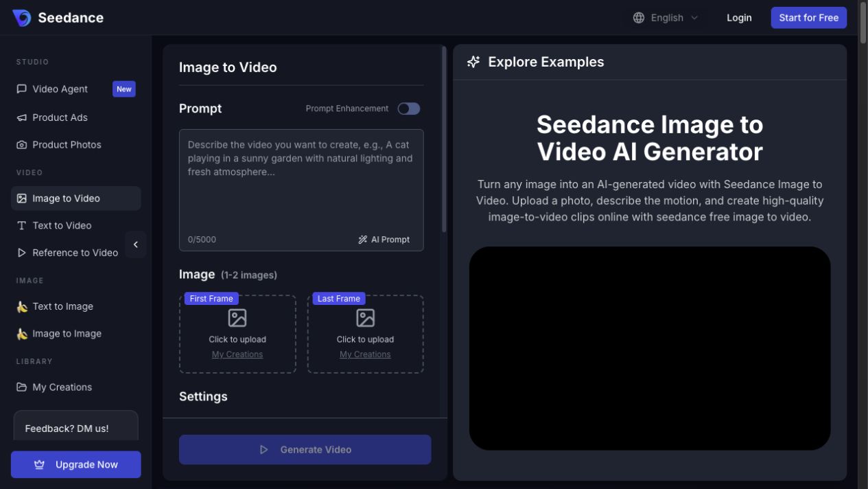Click the Video Agent chat icon
Viewport: 868px width, 489px height.
click(x=22, y=89)
